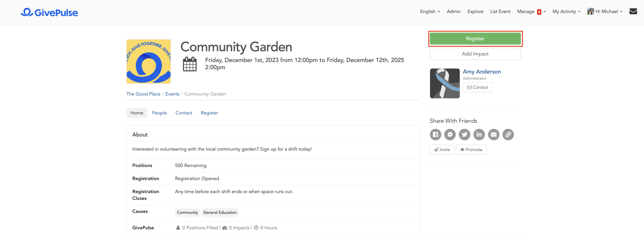Open Explore in top navigation
Viewport: 644px width, 241px height.
click(475, 11)
